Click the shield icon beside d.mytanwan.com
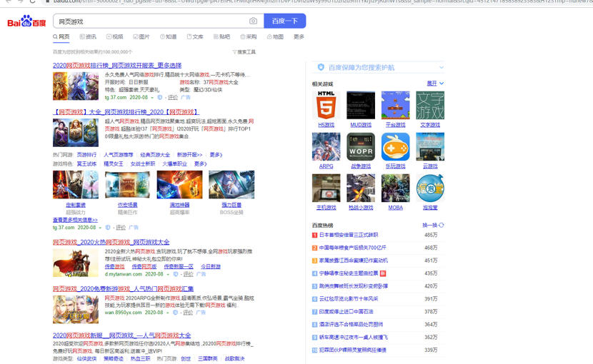Screen dimensions: 593x364 [176, 274]
